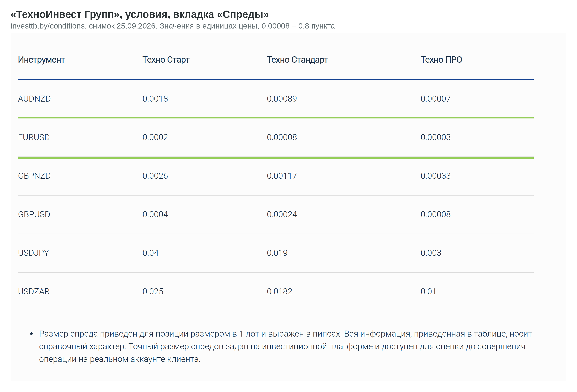Select the USDJPY instrument row label
The height and width of the screenshot is (392, 577).
(33, 253)
